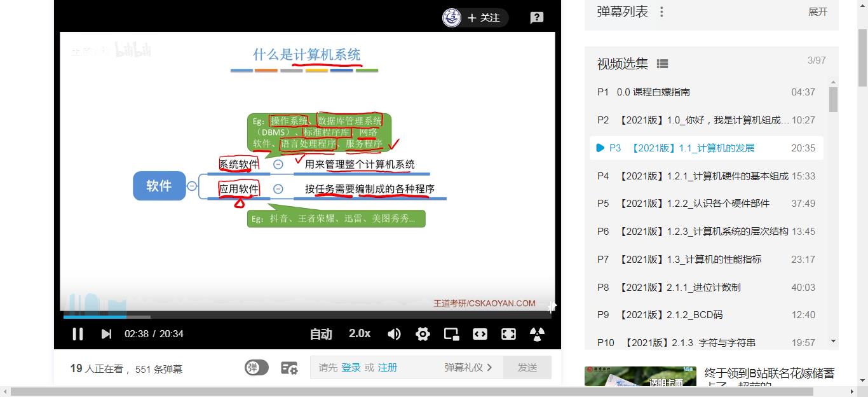Click the 551 条弹幕 count text
868x397 pixels.
[159, 369]
